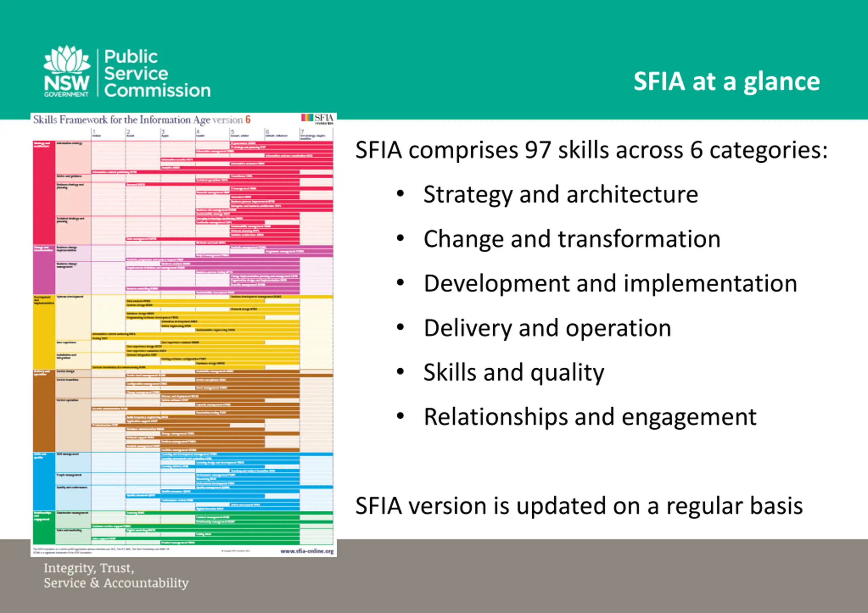Image resolution: width=868 pixels, height=613 pixels.
Task: Click the green Relationships and engagement category block
Action: (x=44, y=528)
